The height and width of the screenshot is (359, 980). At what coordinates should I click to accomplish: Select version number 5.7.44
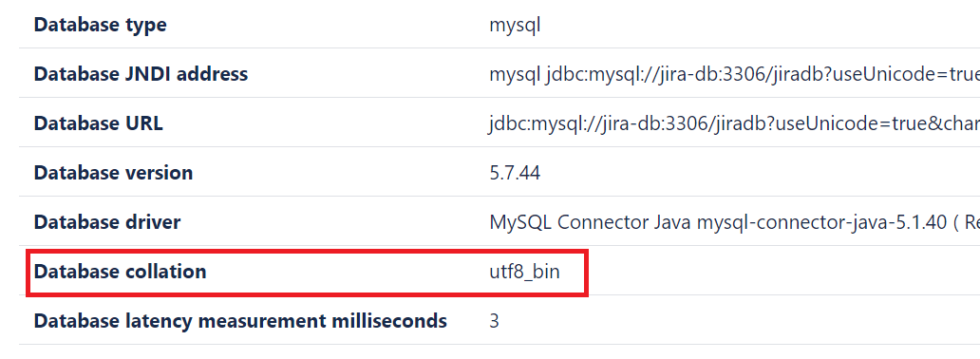(x=515, y=173)
